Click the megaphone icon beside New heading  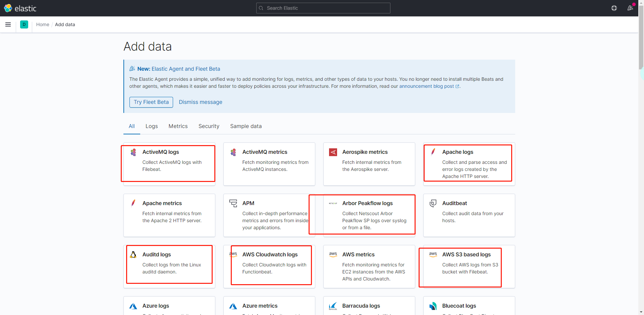tap(132, 69)
